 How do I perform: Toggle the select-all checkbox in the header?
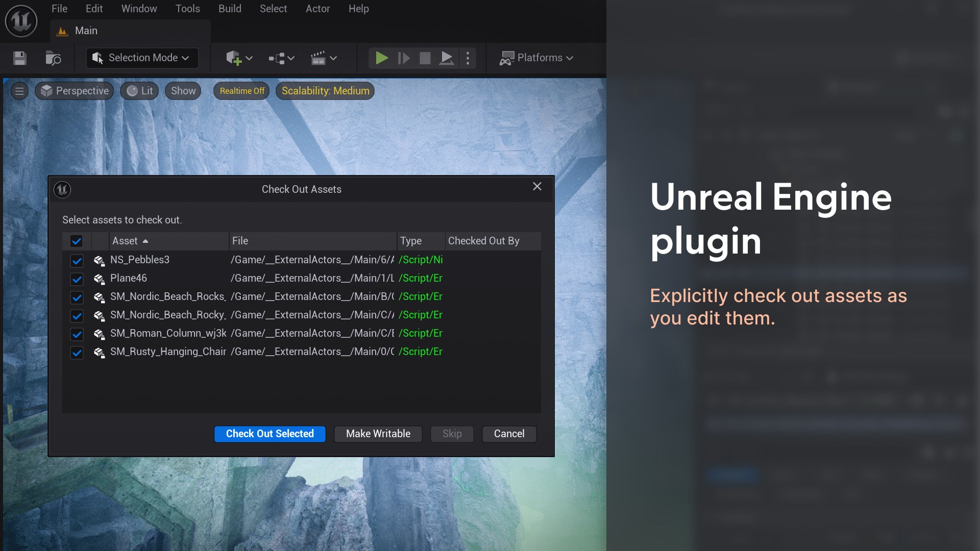(x=77, y=241)
